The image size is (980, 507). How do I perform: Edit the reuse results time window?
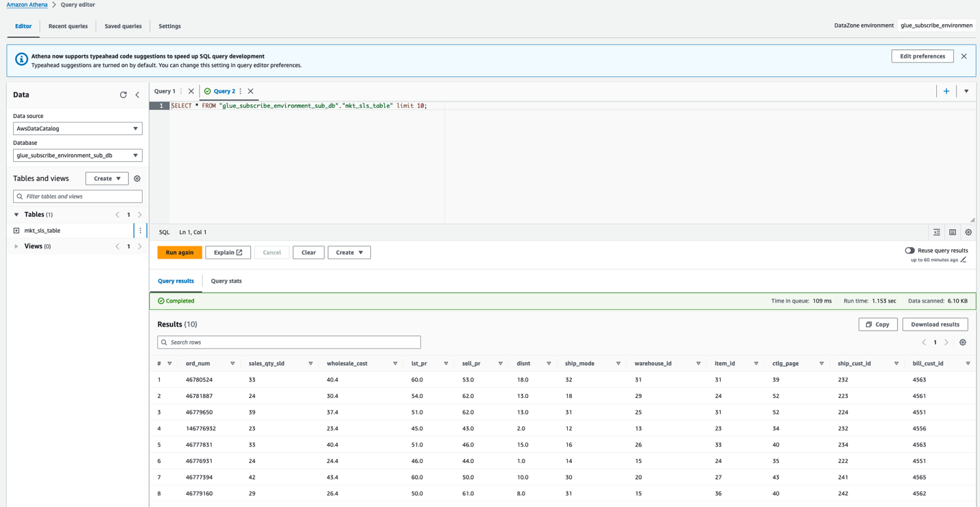point(964,260)
